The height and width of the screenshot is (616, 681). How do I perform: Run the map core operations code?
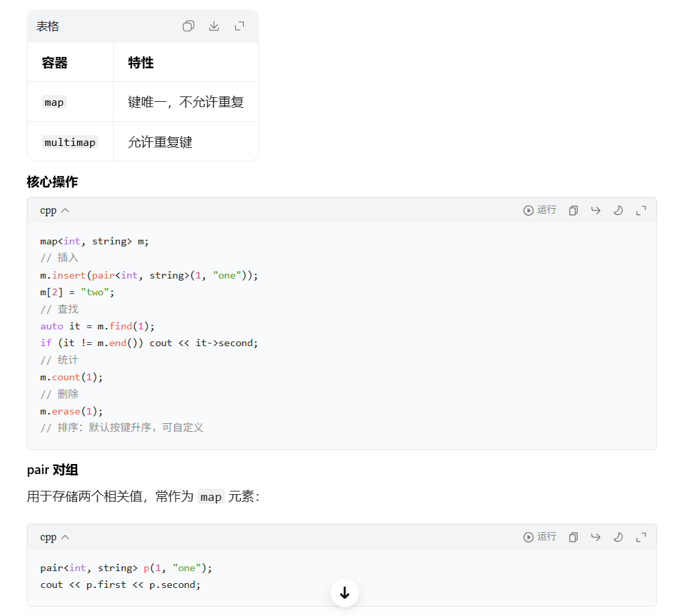point(540,210)
